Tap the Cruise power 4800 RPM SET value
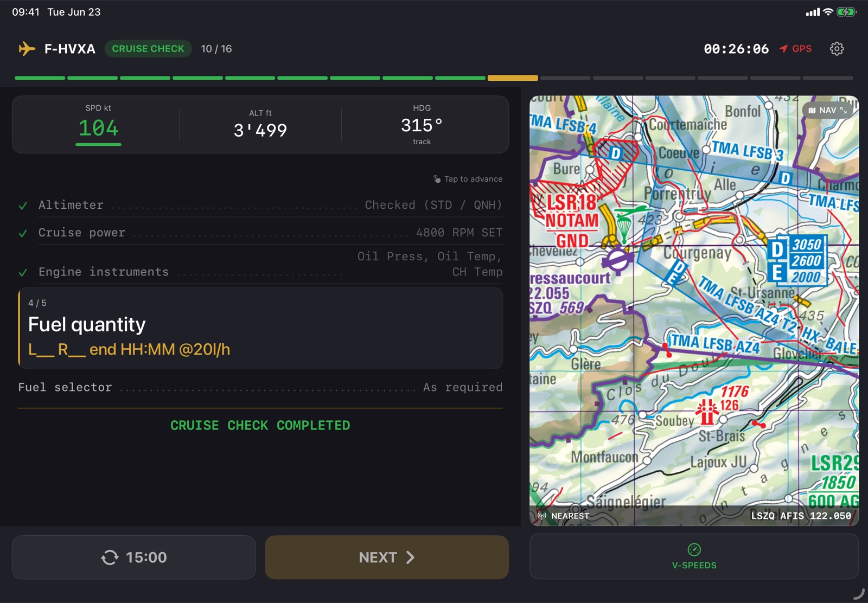This screenshot has height=603, width=868. (459, 233)
